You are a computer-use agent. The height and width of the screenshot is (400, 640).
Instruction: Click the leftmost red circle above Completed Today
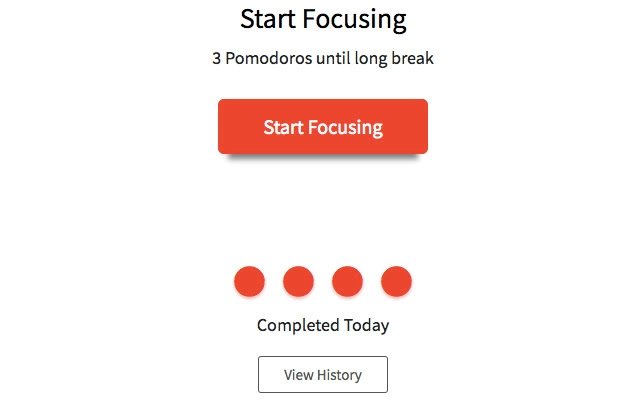click(x=249, y=281)
